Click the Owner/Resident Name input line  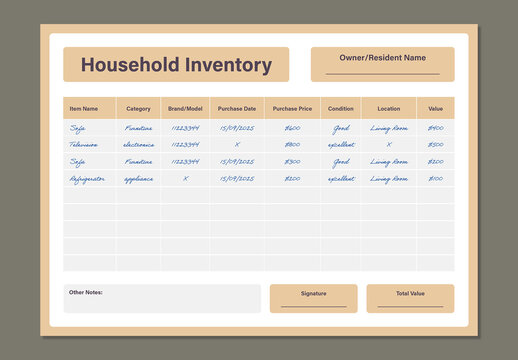point(383,74)
